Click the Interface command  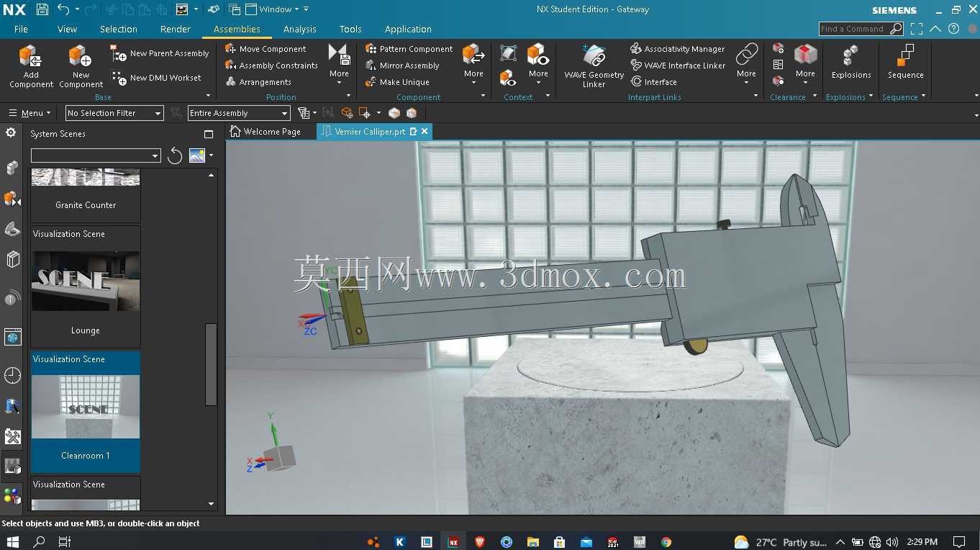[653, 82]
